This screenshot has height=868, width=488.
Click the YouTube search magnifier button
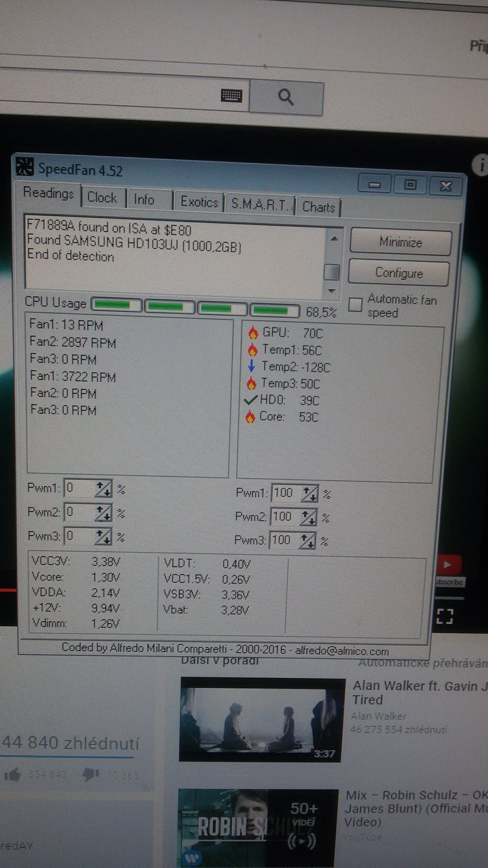point(286,97)
